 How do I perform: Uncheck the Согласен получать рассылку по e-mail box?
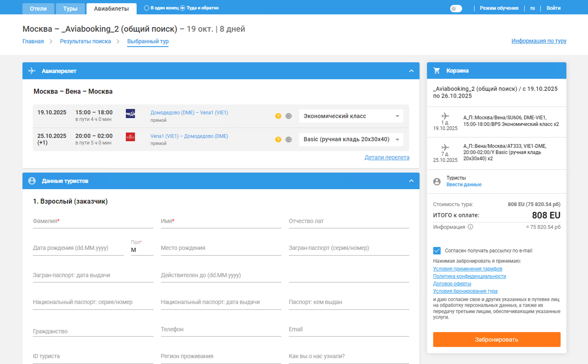tap(437, 251)
